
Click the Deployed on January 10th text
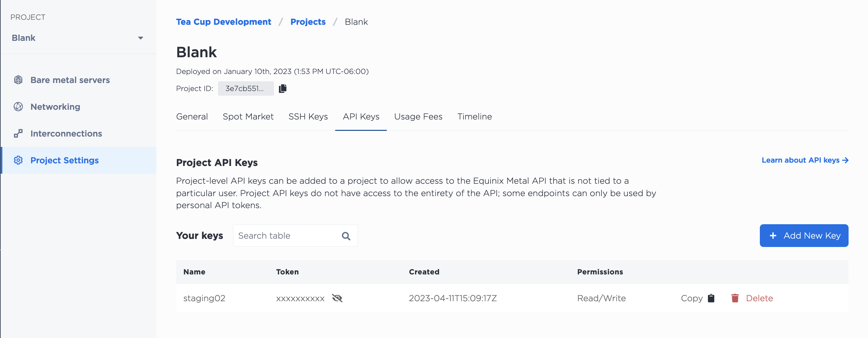point(272,71)
